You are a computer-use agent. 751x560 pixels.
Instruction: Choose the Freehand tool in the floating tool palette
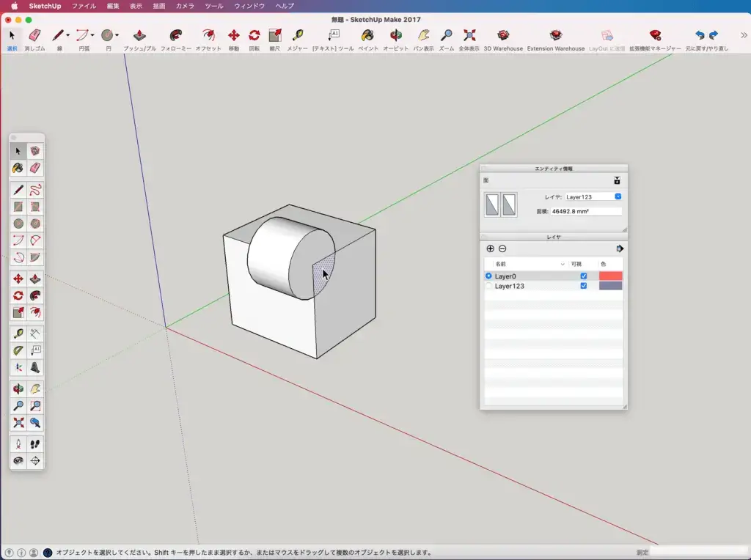35,190
